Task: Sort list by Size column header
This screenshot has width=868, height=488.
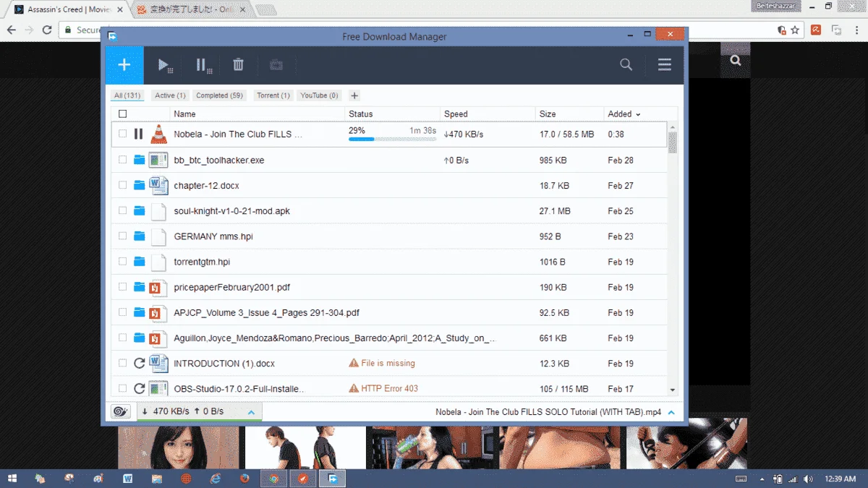Action: click(548, 114)
